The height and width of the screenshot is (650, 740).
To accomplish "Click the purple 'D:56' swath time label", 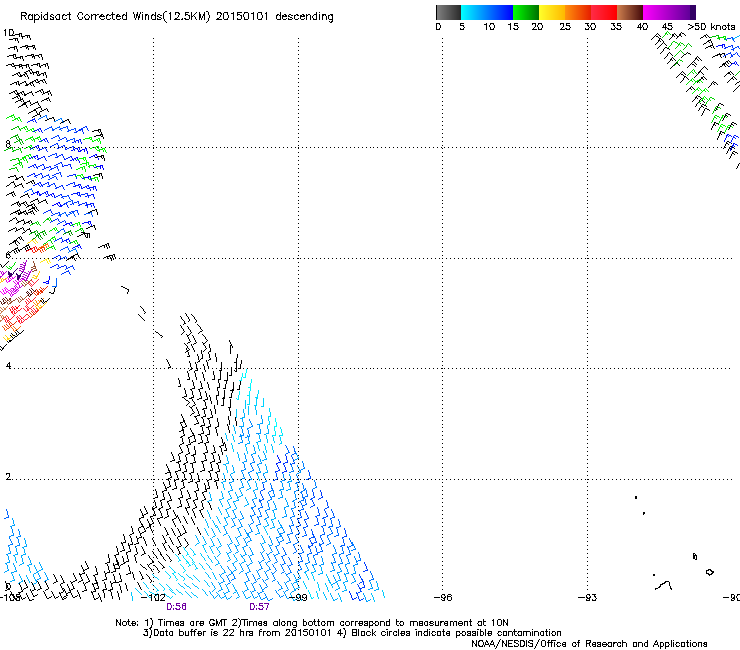I will (176, 607).
